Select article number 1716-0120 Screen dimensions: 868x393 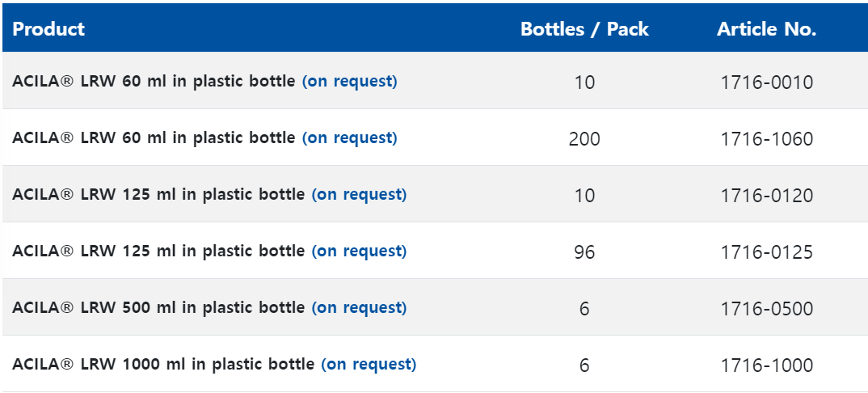coord(767,196)
